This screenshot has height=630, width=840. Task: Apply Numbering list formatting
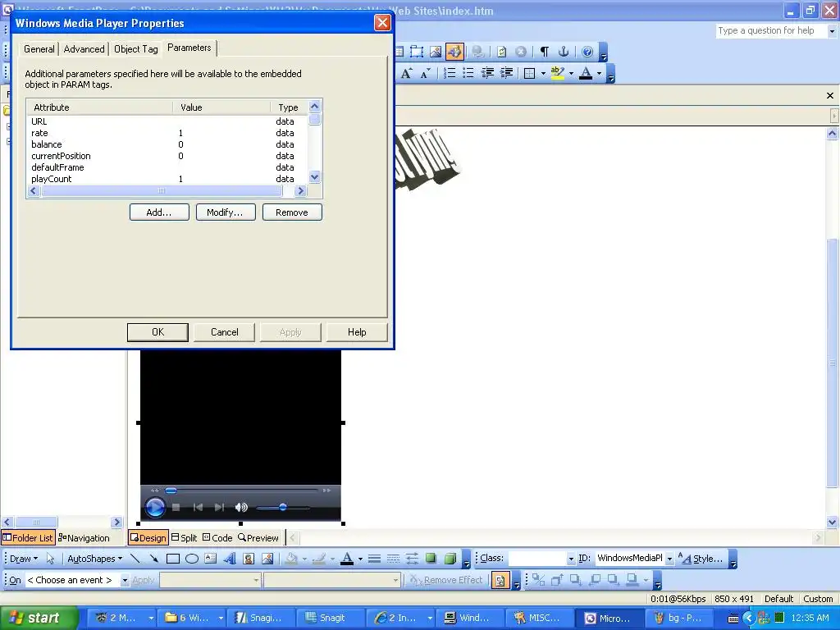[x=450, y=73]
